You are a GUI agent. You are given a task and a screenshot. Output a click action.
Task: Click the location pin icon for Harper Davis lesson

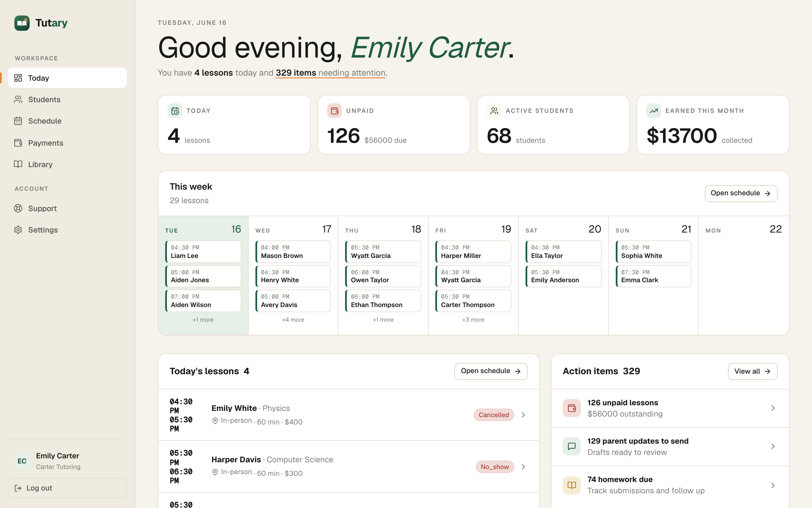[x=215, y=472]
